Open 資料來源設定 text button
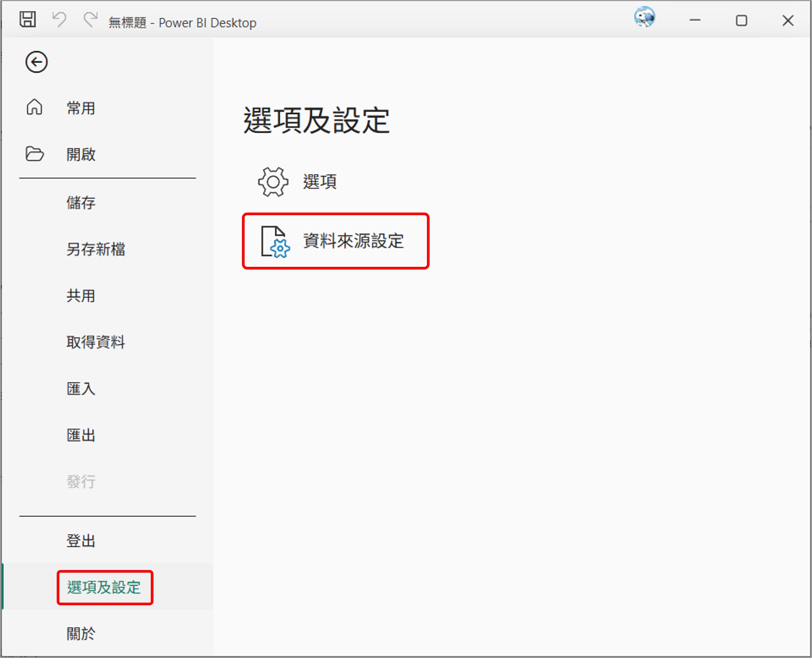The image size is (812, 658). 353,241
